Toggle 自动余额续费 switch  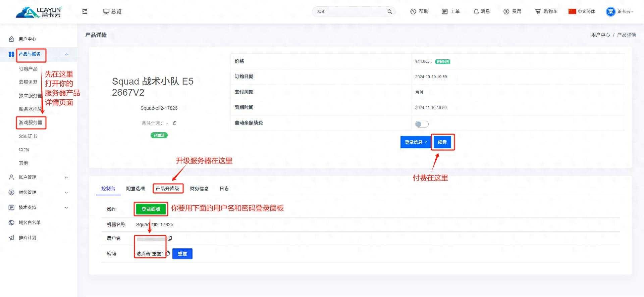point(422,124)
